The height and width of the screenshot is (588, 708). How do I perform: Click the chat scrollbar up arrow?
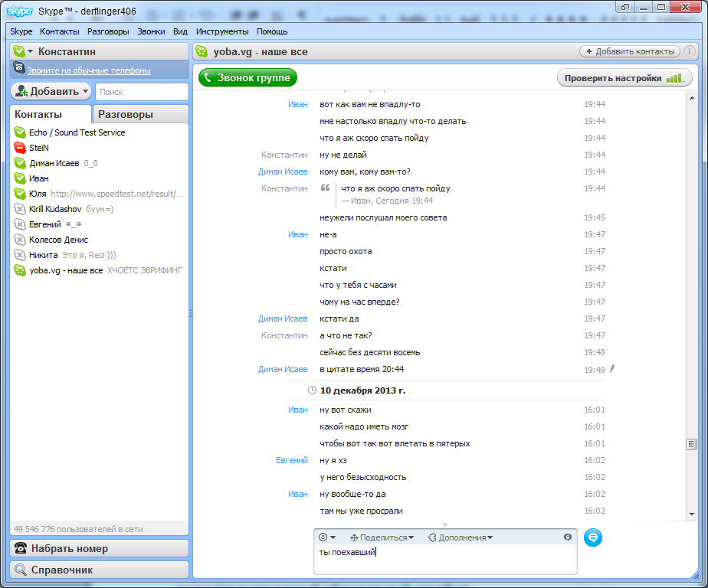click(692, 98)
